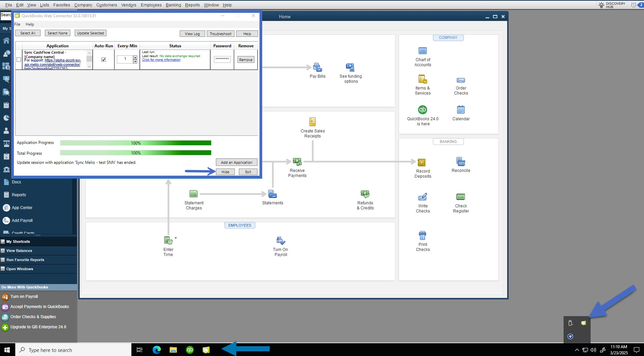Open the Banking menu
The height and width of the screenshot is (356, 644).
point(173,5)
